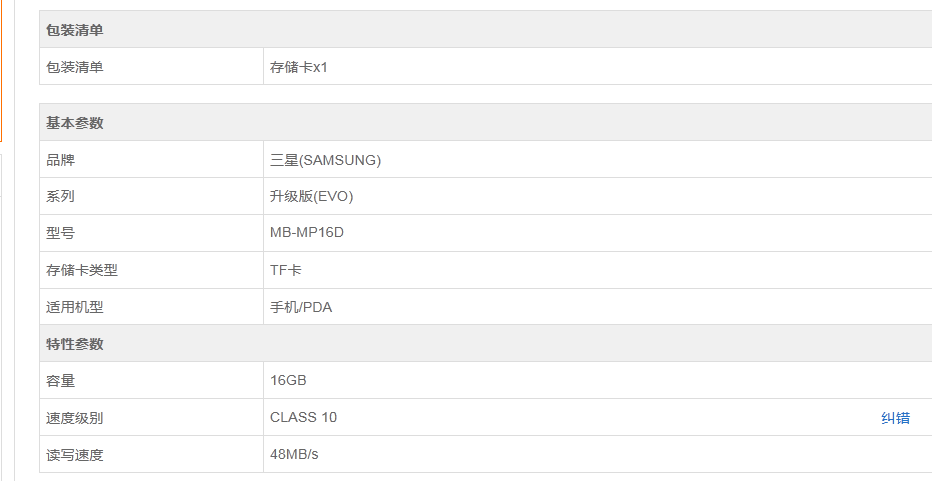This screenshot has width=932, height=481.
Task: Click the 纠错 link
Action: tap(895, 418)
